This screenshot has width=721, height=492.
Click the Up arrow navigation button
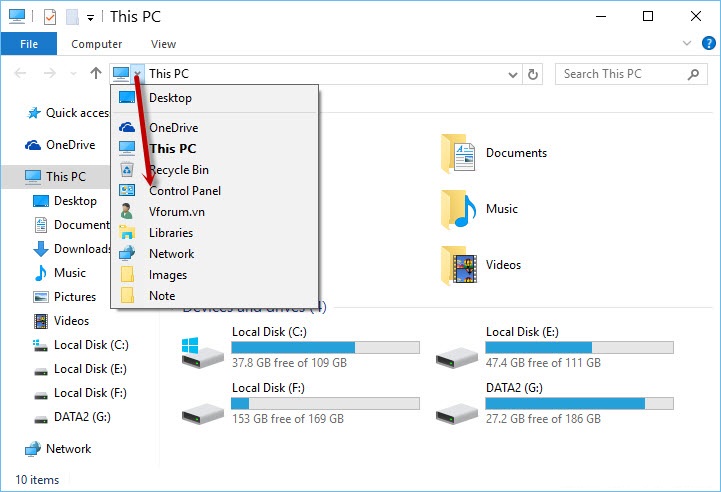tap(96, 73)
